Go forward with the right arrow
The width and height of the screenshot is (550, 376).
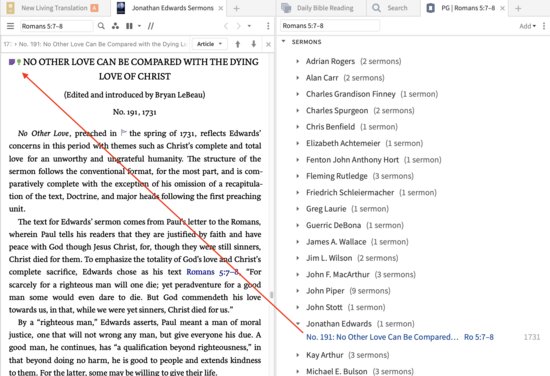tap(239, 26)
